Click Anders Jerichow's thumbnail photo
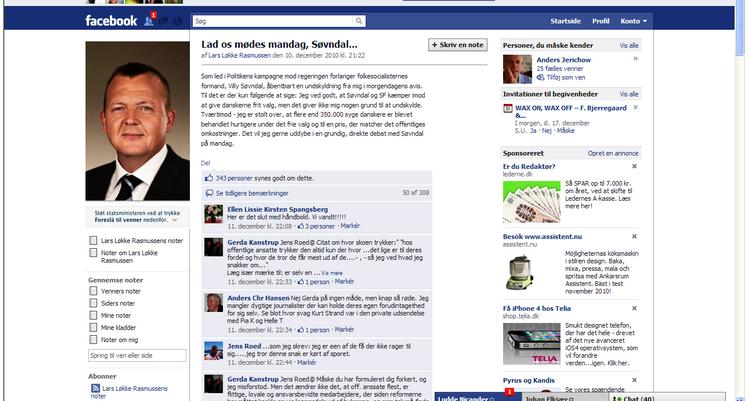Viewport: 750px width, 401px height. click(x=517, y=69)
